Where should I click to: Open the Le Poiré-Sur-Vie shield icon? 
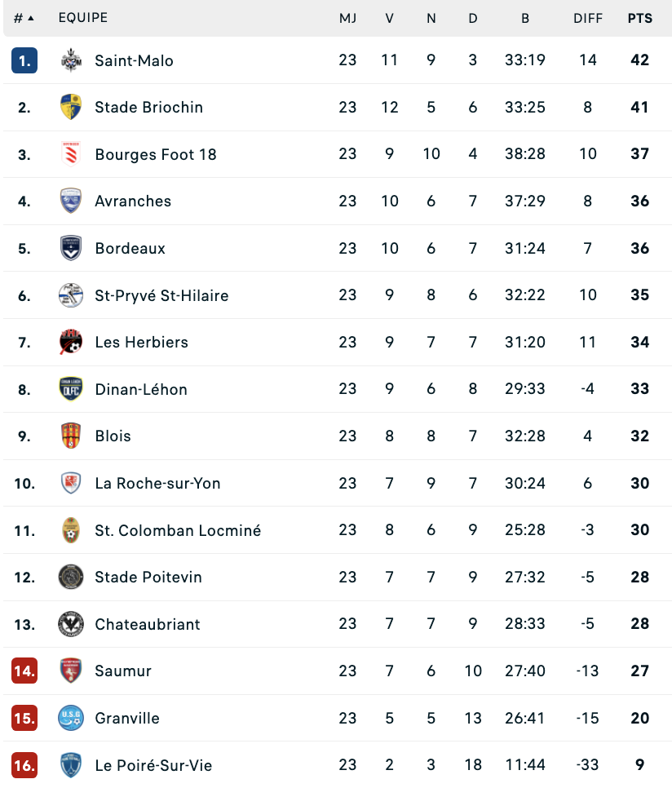click(x=71, y=765)
